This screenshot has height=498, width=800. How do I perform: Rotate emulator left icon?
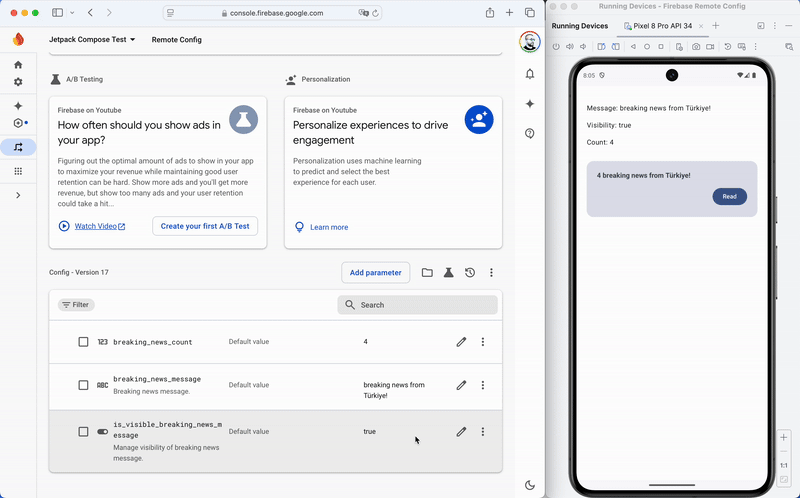pyautogui.click(x=602, y=46)
